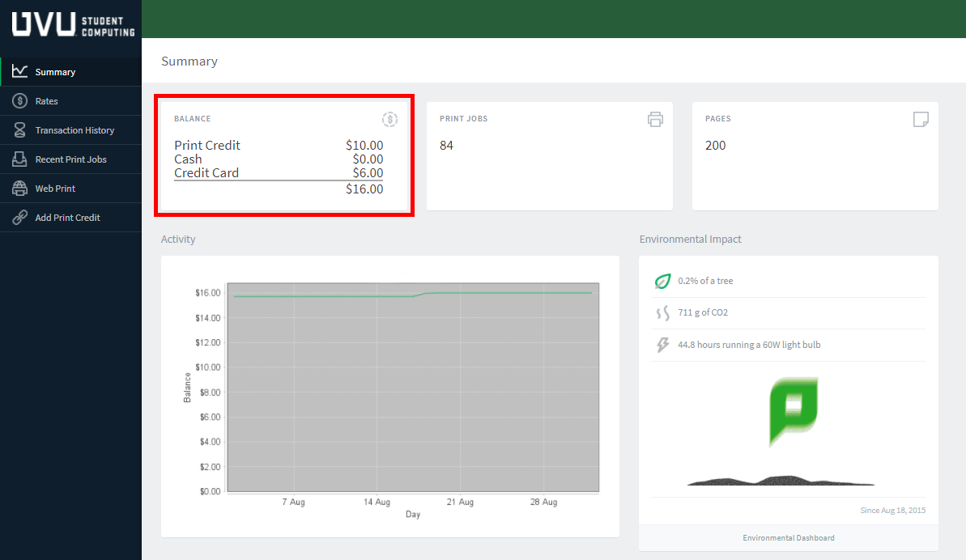Click the Activity balance chart area
966x560 pixels.
click(x=413, y=387)
